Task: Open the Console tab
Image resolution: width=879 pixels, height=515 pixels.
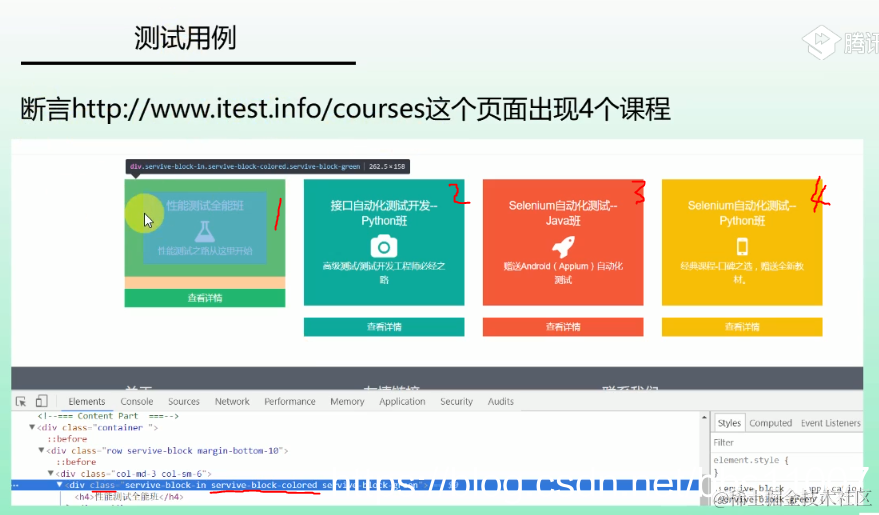Action: 137,401
